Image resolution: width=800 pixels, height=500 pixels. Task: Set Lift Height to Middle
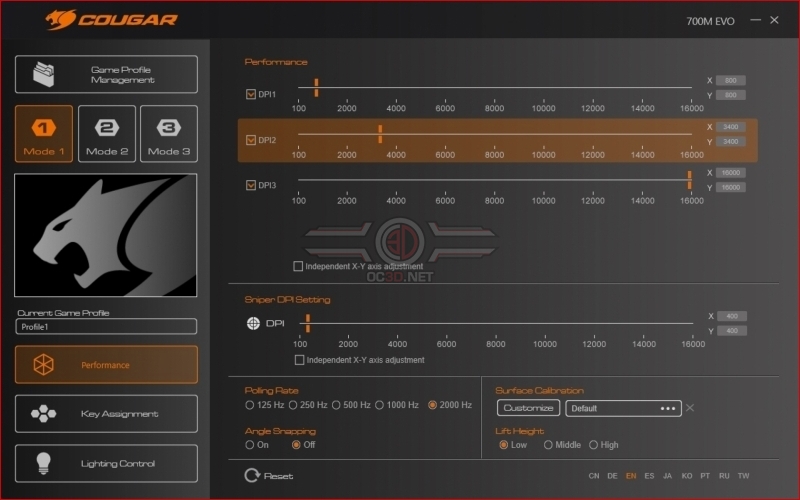tap(548, 445)
